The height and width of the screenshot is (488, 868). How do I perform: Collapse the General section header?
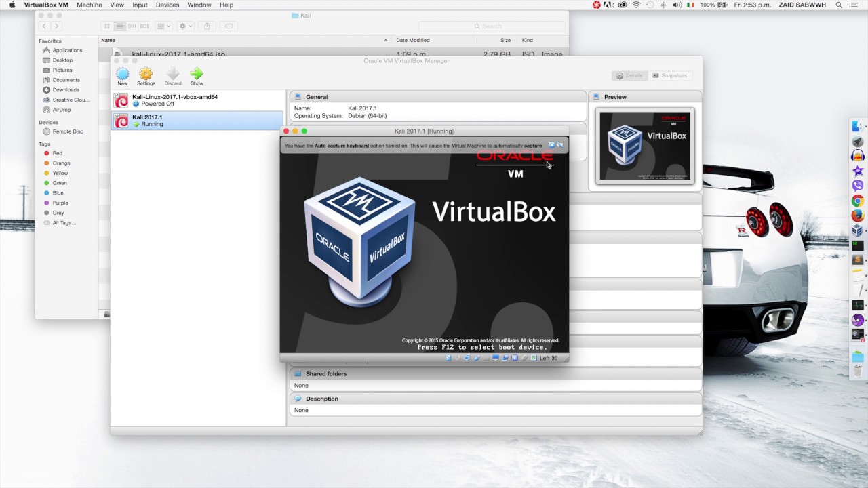tap(438, 97)
